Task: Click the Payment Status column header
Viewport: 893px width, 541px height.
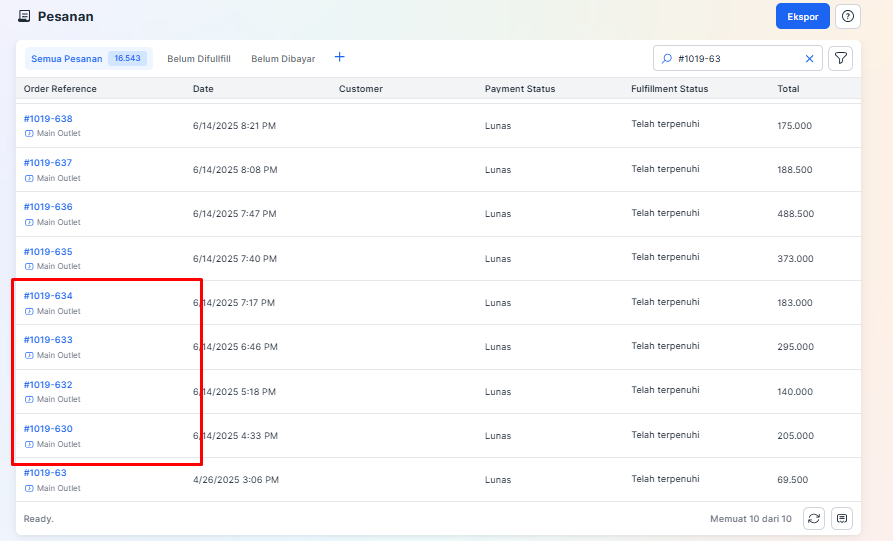Action: coord(520,89)
